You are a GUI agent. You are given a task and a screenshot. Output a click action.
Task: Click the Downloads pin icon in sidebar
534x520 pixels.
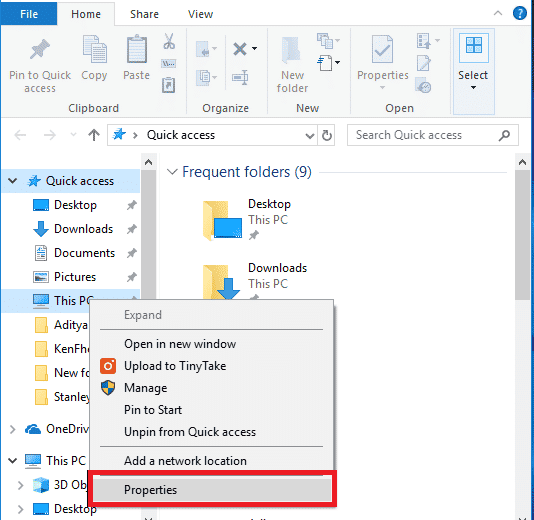click(131, 229)
